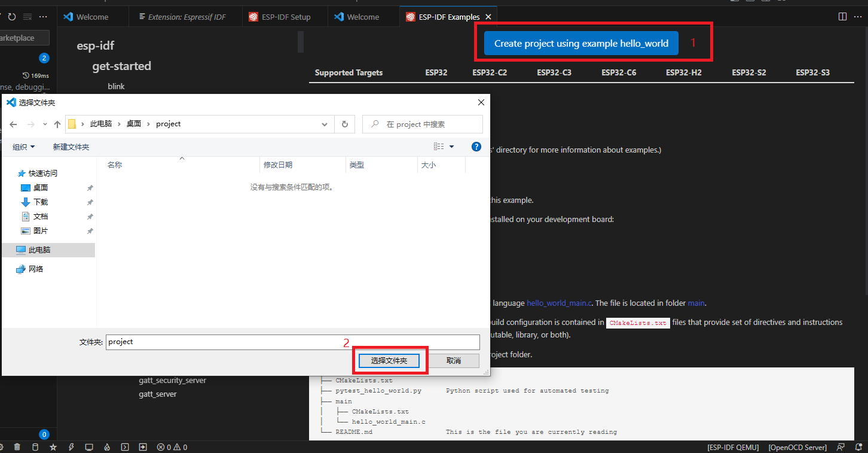Sort by the 名称 column header

pyautogui.click(x=182, y=165)
